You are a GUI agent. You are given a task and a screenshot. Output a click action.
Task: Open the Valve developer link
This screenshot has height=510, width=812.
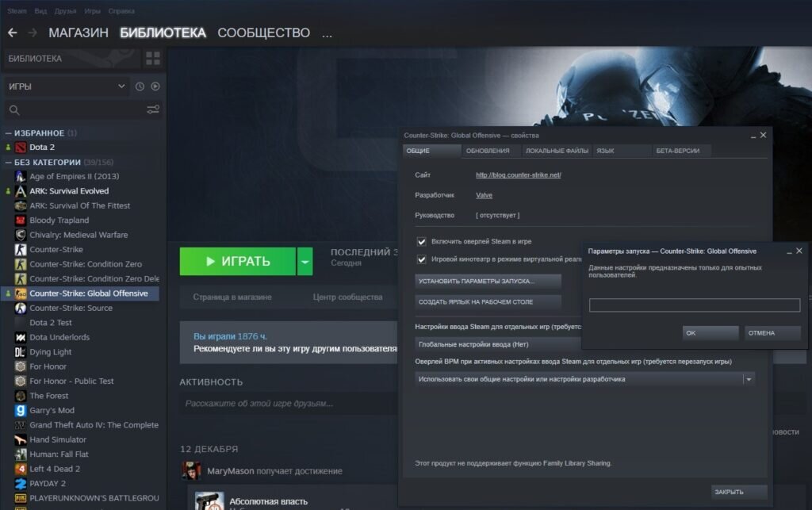(485, 195)
